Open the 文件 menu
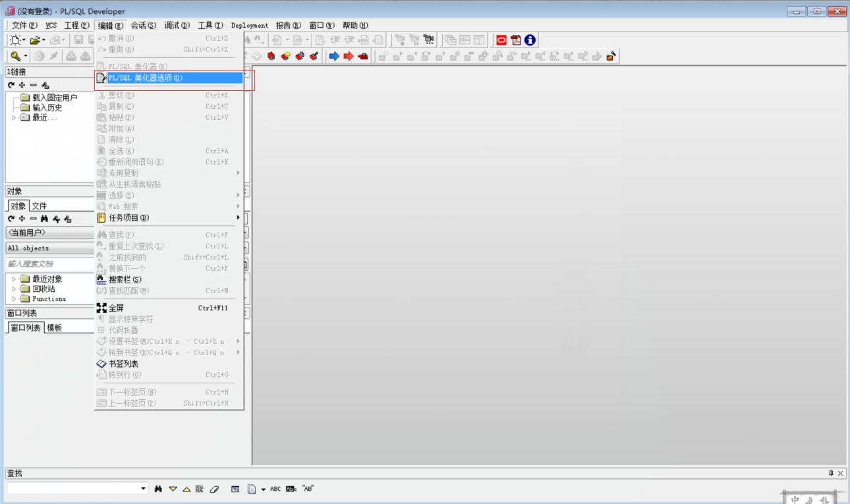 tap(24, 26)
